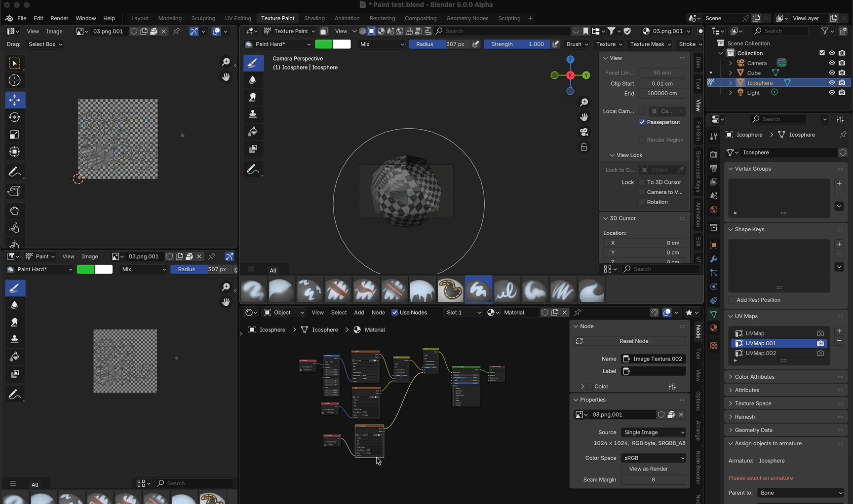Add a new UV map
Screen dimensions: 853x504
tap(839, 331)
